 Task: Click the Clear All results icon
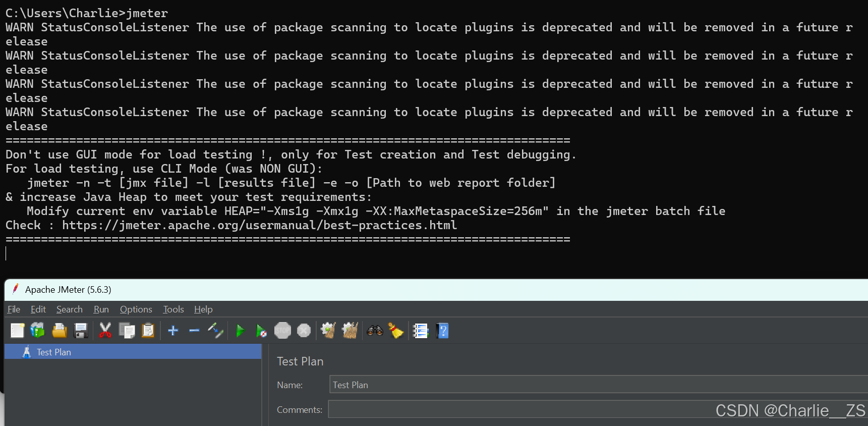(350, 331)
